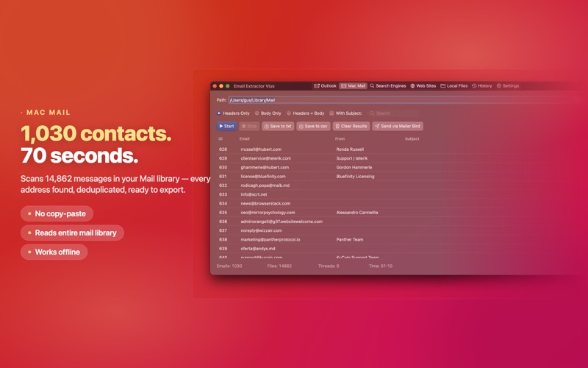Click the Panther Team sender cell
Viewport: 588px width, 368px height.
click(x=350, y=240)
